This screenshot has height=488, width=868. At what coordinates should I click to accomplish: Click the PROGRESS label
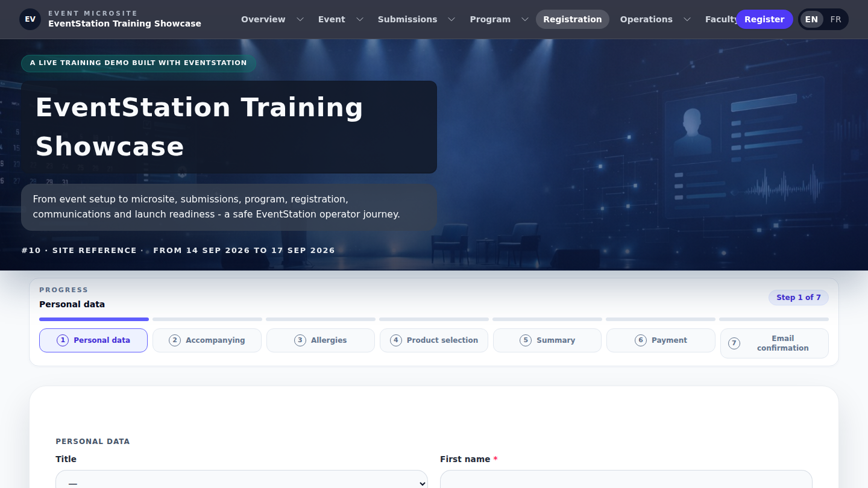point(64,290)
